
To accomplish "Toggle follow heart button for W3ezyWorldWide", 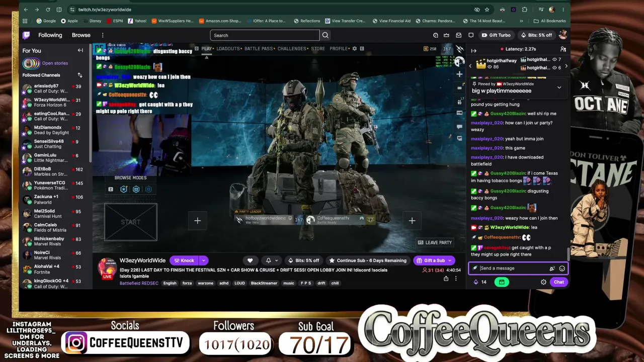I will click(250, 260).
